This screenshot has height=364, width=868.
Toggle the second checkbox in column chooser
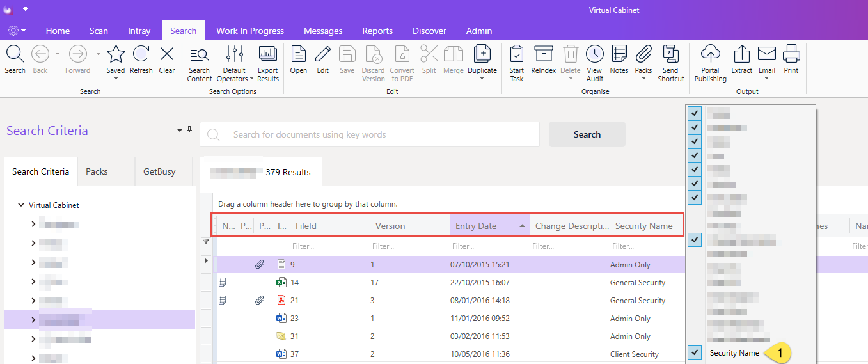(x=695, y=127)
